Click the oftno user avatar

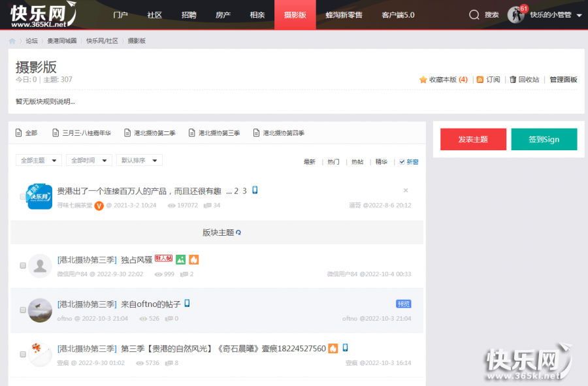(x=40, y=310)
